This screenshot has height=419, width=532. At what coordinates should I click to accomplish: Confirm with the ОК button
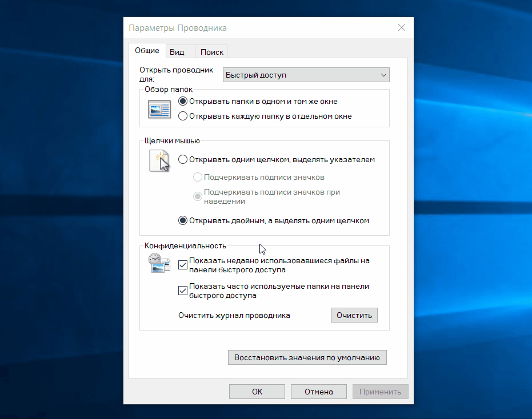tap(257, 392)
